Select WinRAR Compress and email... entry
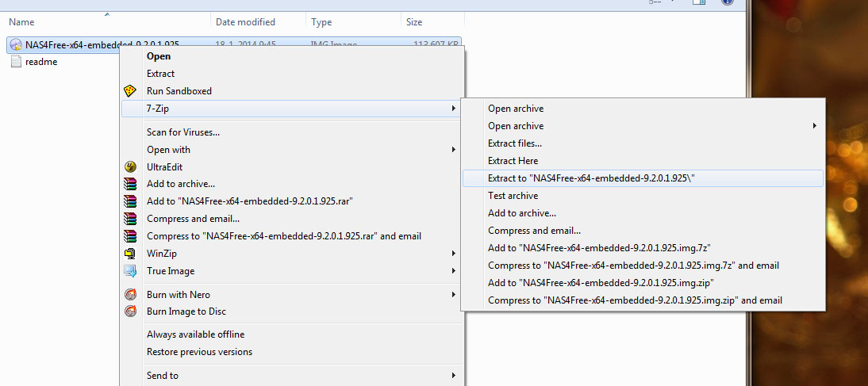This screenshot has width=868, height=386. coord(193,219)
